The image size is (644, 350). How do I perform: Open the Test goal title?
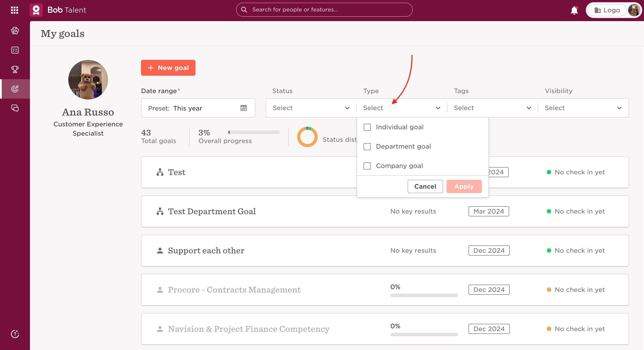point(177,172)
